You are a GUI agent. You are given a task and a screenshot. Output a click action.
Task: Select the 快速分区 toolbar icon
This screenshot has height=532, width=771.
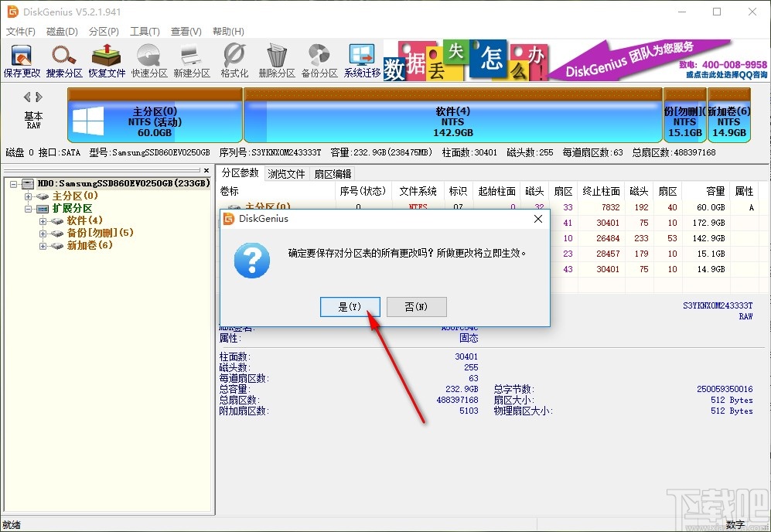(149, 61)
